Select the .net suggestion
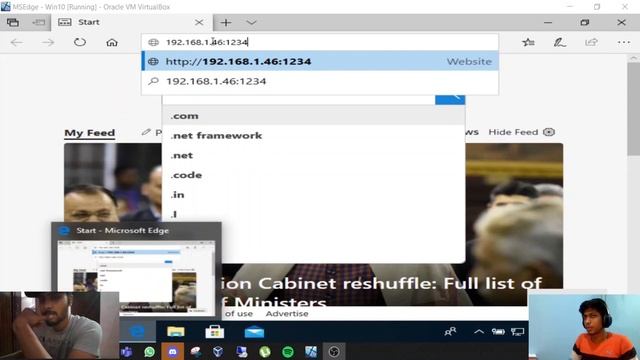The image size is (640, 360). pyautogui.click(x=313, y=156)
